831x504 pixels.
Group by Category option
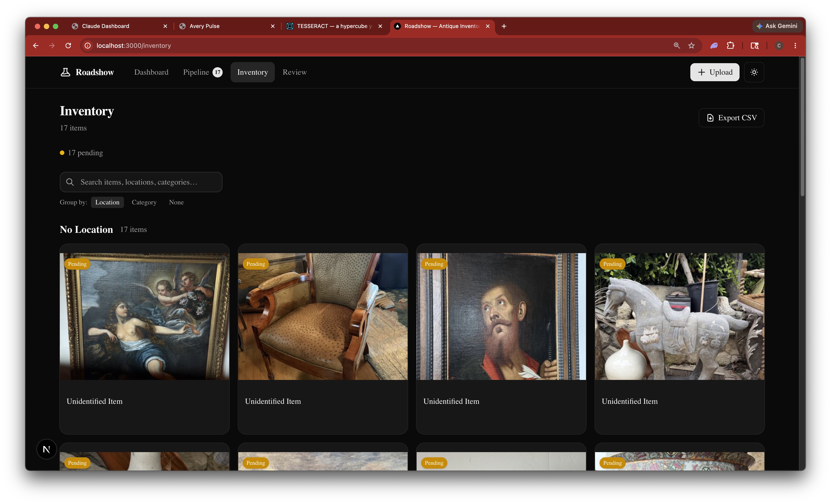click(144, 202)
